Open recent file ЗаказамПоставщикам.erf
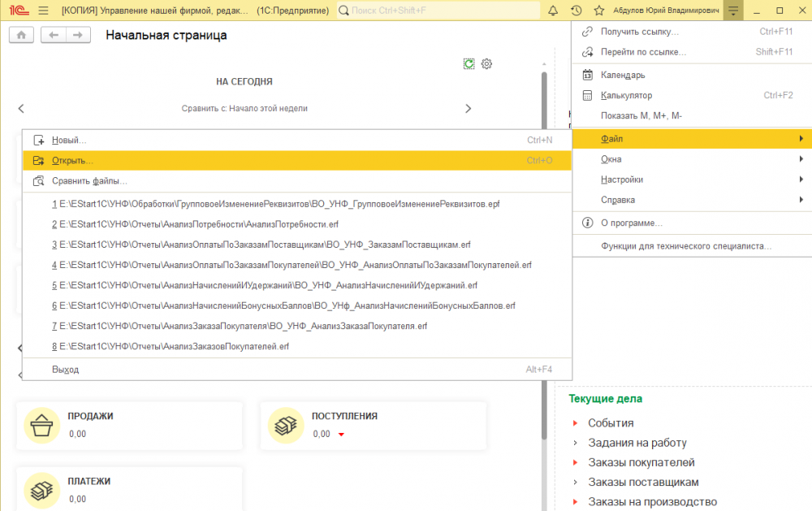Image resolution: width=812 pixels, height=511 pixels. 297,245
